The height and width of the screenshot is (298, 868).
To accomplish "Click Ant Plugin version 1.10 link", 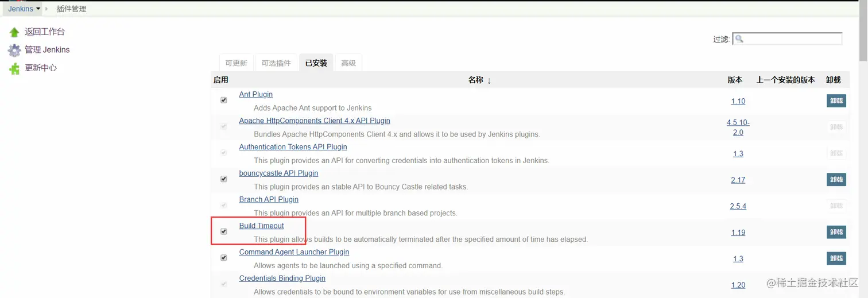I will (738, 101).
